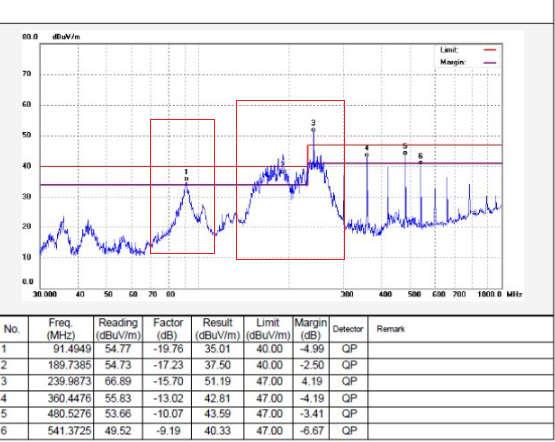Viewport: 555px width, 442px height.
Task: Click the 'Detector' column header
Action: pyautogui.click(x=348, y=329)
